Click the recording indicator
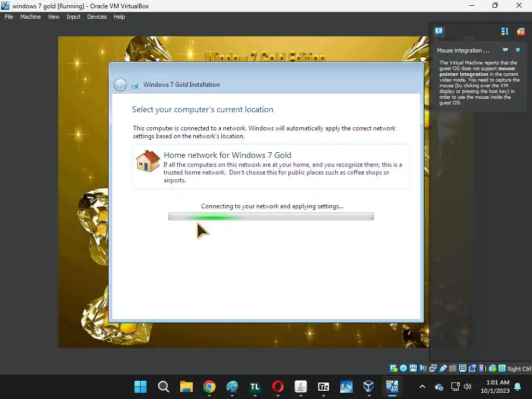This screenshot has width=532, height=399. [472, 368]
